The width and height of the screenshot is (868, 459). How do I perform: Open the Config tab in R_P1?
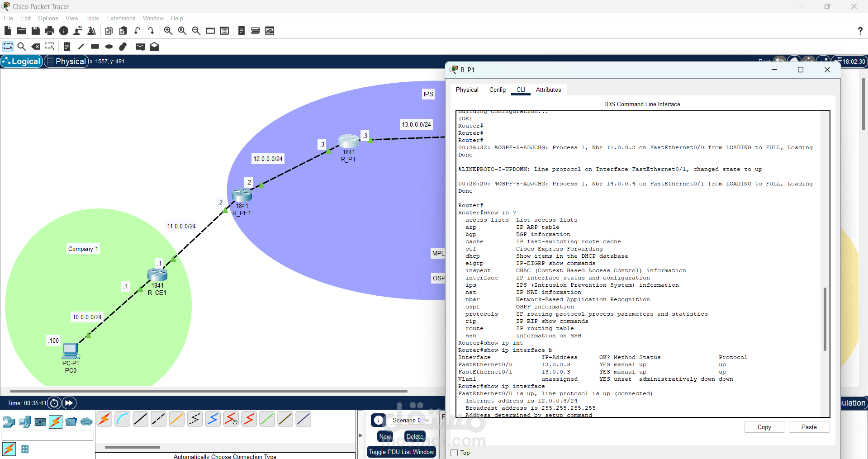pos(498,90)
